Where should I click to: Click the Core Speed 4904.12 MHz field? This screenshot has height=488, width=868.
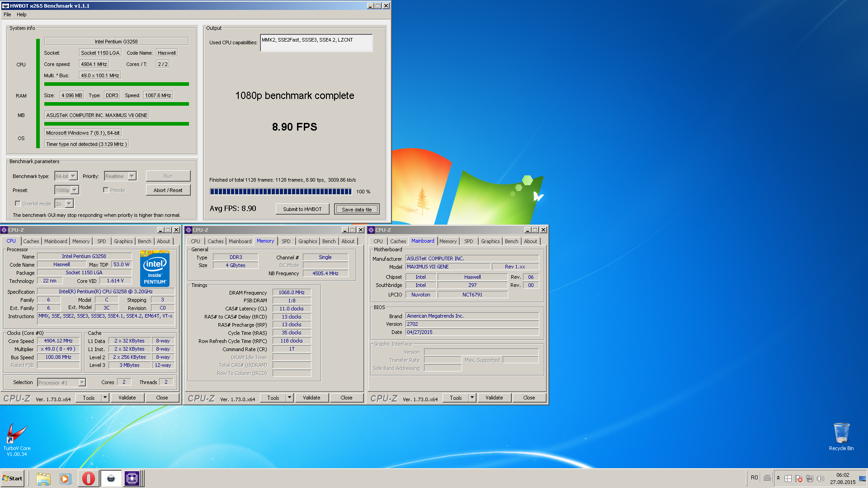coord(58,341)
